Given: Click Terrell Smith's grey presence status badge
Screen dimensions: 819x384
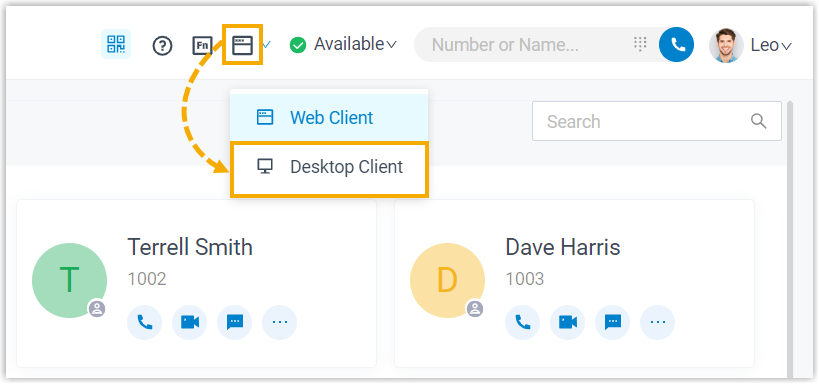Looking at the screenshot, I should 97,309.
